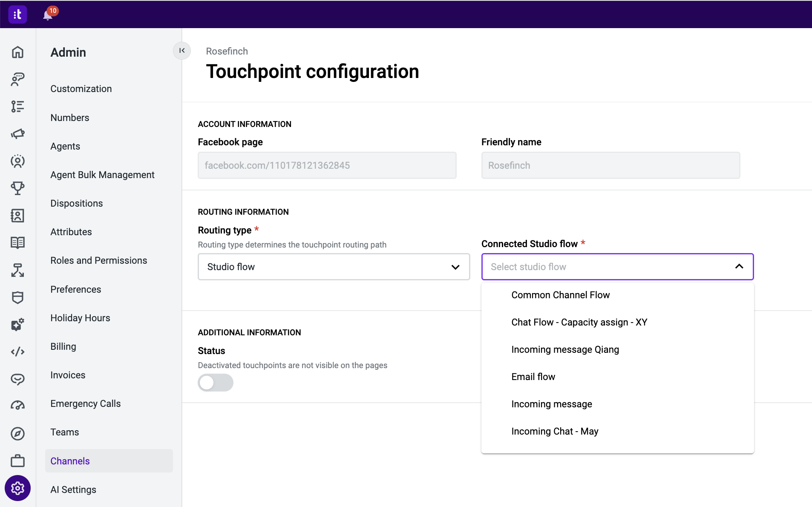Image resolution: width=812 pixels, height=507 pixels.
Task: Open the trophy icon in sidebar
Action: [x=17, y=188]
